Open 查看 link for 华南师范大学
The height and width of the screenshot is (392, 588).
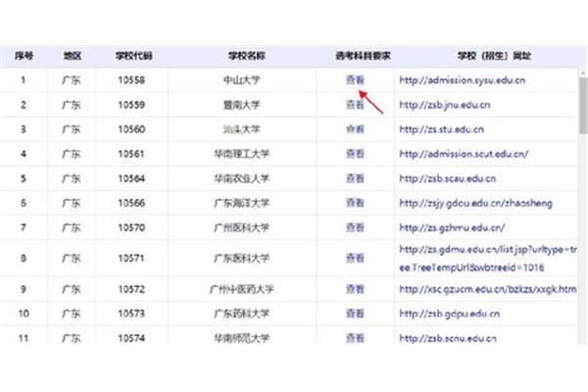[x=355, y=338]
